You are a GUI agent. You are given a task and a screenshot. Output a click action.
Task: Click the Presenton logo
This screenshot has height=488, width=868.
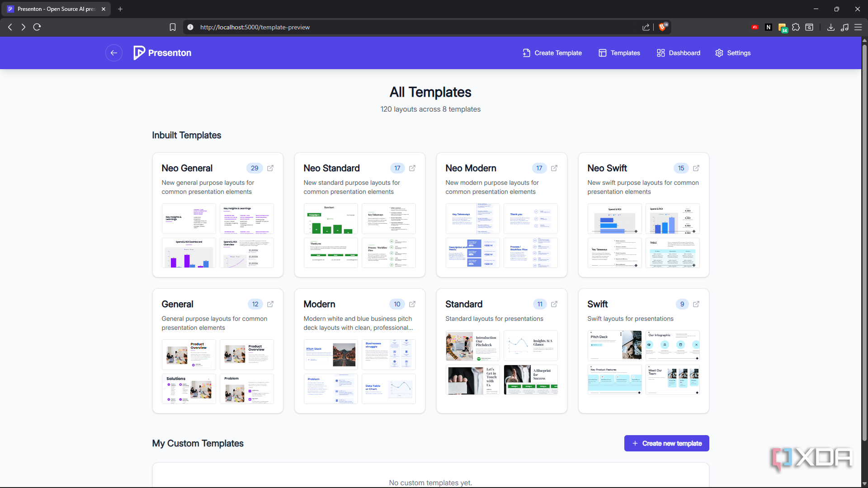(x=162, y=53)
